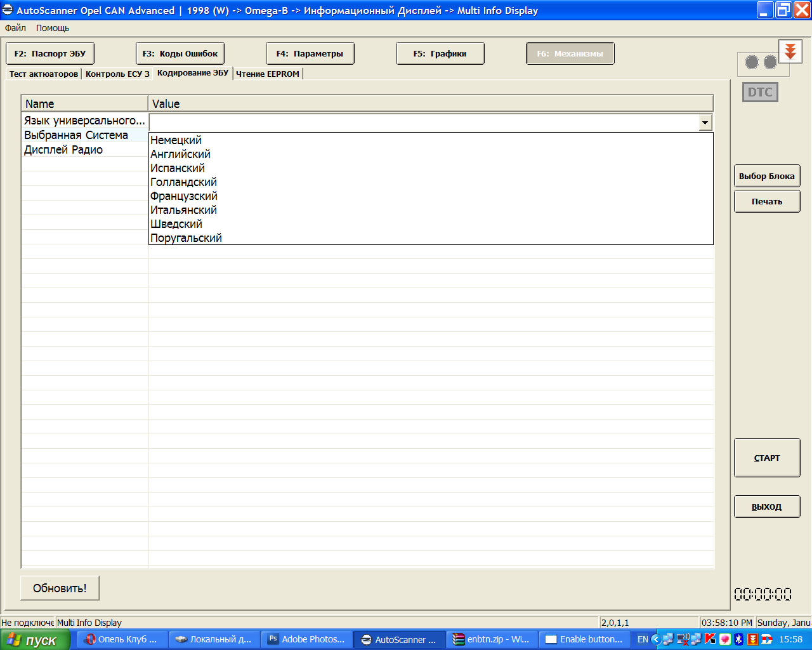Click the gray DTC indicator

tap(760, 92)
